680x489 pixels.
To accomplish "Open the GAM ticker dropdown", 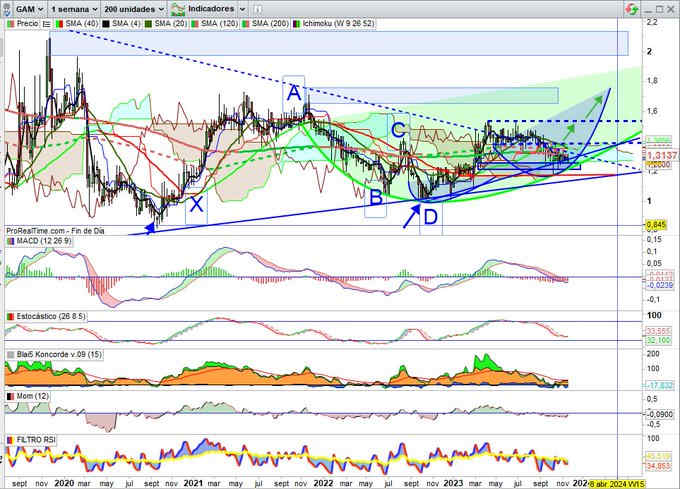I will click(x=29, y=9).
